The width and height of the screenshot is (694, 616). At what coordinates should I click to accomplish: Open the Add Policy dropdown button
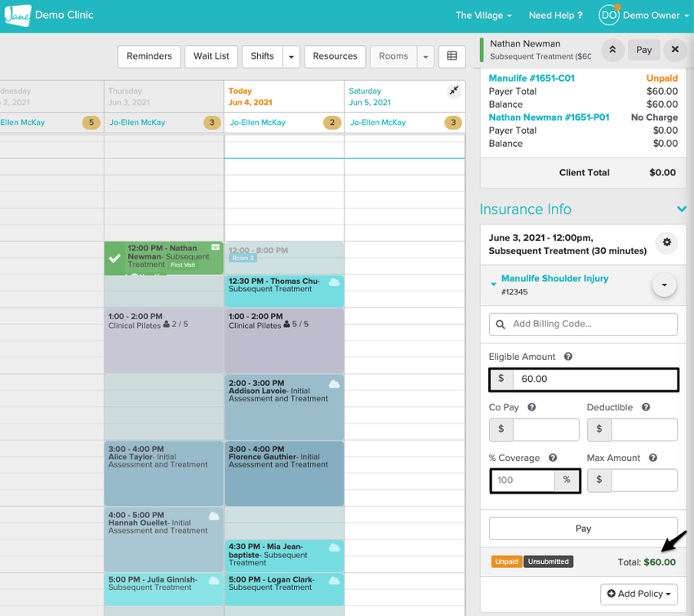point(638,593)
